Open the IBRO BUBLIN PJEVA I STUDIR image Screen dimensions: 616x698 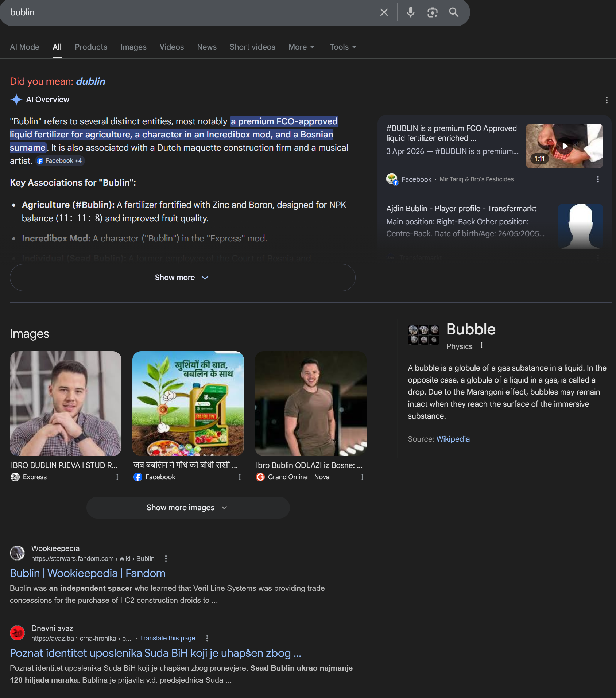click(x=66, y=404)
